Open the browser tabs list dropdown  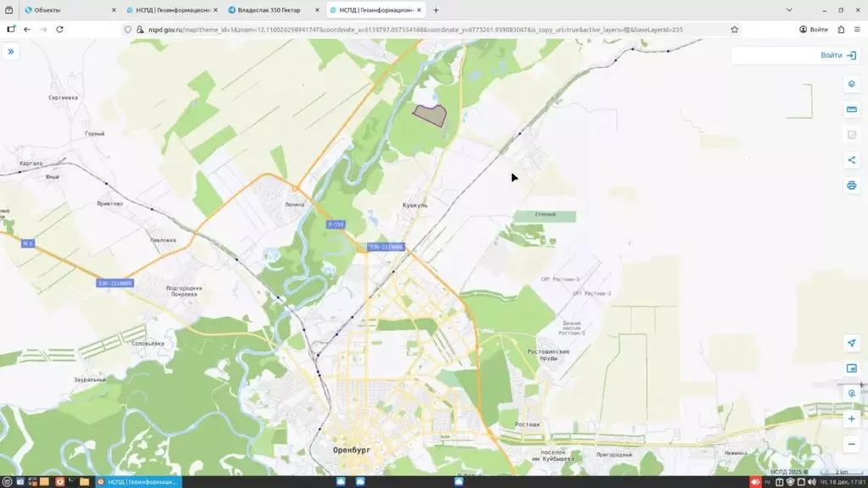click(789, 10)
